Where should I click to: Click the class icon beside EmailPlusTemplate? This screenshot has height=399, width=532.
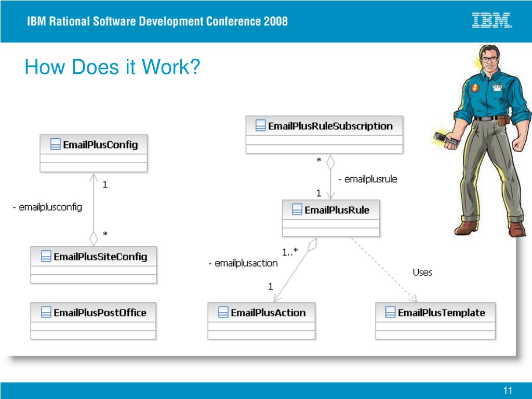click(x=391, y=312)
